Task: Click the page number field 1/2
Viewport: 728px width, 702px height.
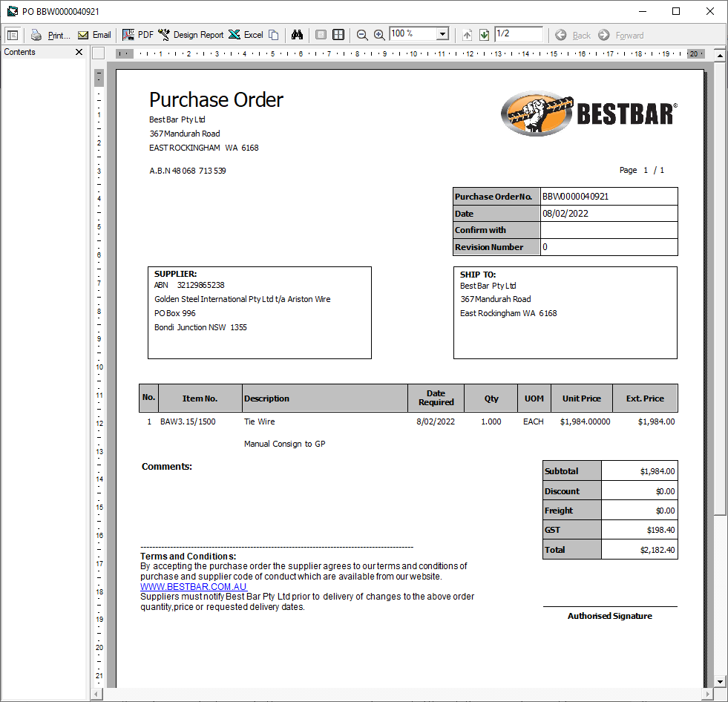Action: tap(519, 34)
